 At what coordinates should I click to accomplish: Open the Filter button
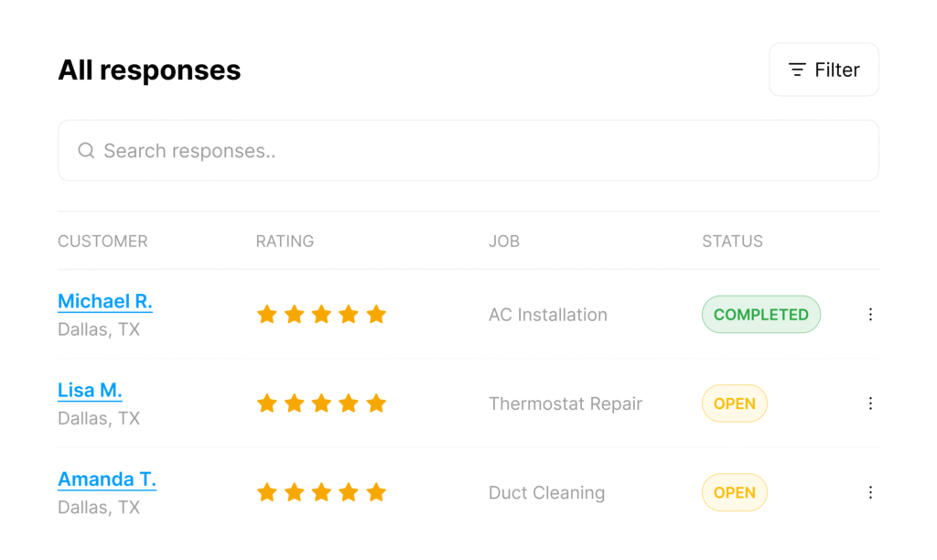pos(824,70)
